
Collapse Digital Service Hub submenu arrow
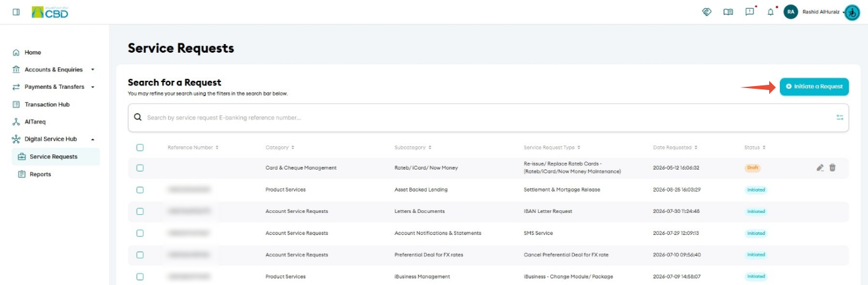(93, 139)
